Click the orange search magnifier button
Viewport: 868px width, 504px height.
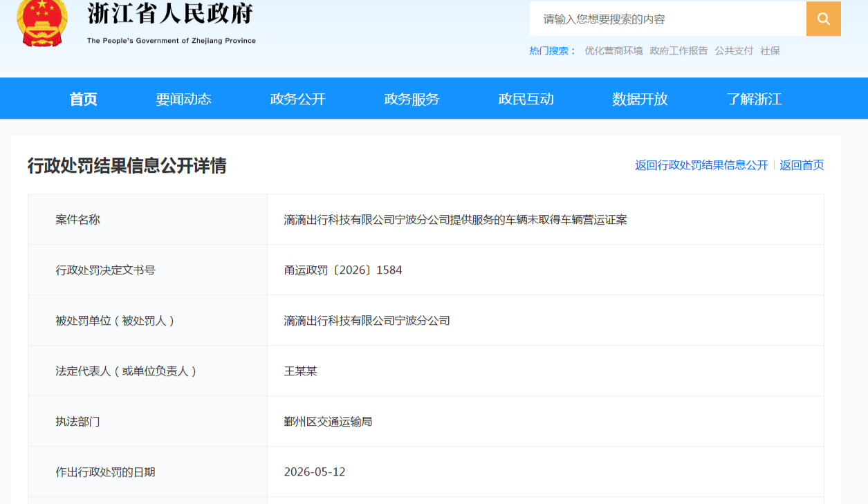pyautogui.click(x=823, y=19)
